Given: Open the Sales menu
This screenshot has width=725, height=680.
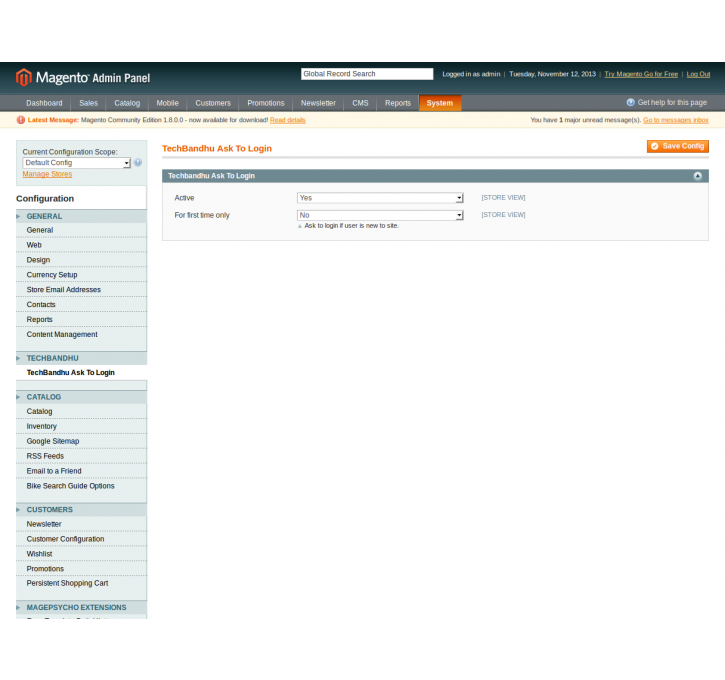Looking at the screenshot, I should click(88, 103).
